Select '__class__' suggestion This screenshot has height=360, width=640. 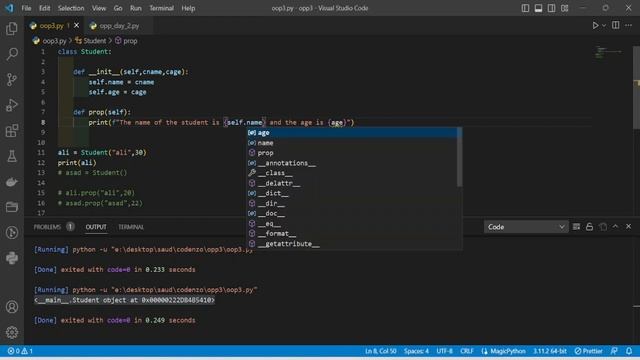[x=352, y=173]
